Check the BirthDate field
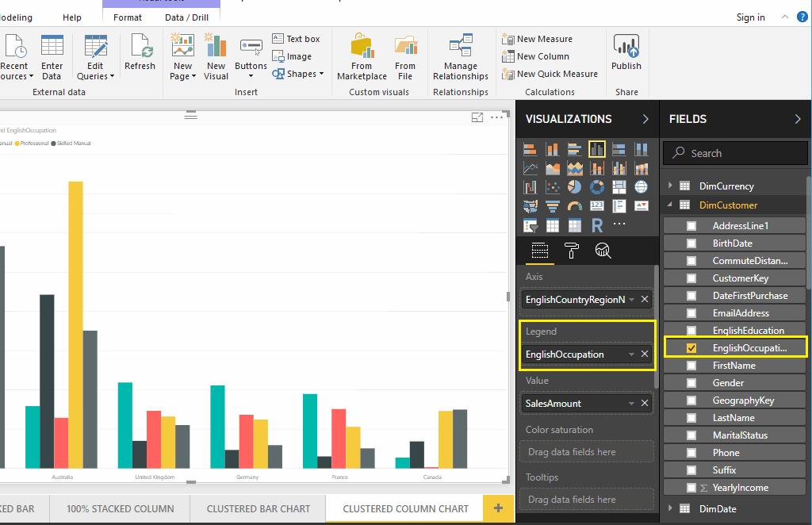 click(x=691, y=243)
